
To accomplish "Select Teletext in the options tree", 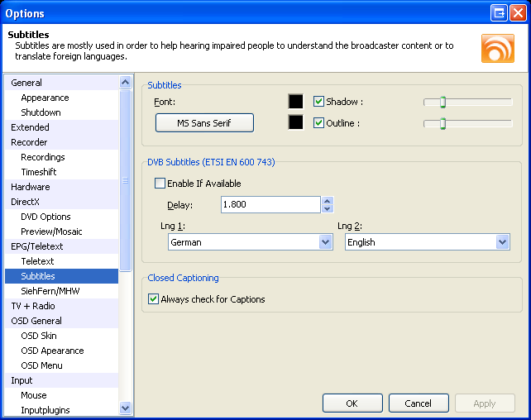I will click(x=38, y=261).
